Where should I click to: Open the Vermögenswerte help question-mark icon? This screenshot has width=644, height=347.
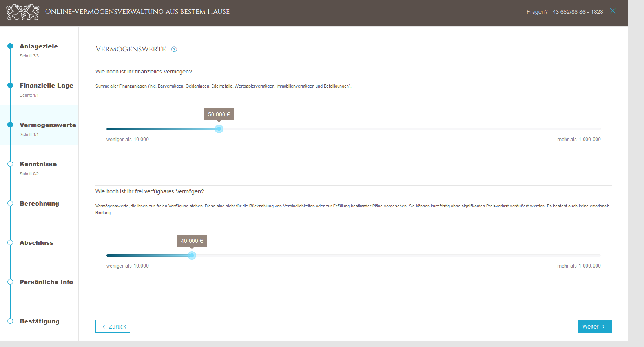[174, 49]
